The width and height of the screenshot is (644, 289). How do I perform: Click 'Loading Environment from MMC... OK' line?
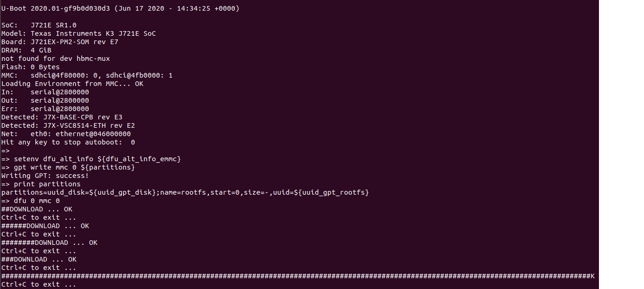coord(72,84)
